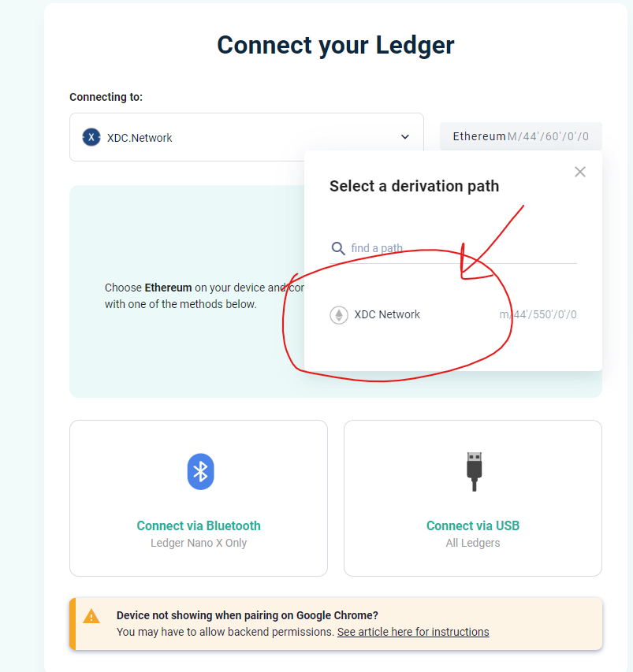The height and width of the screenshot is (672, 633).
Task: Click the Ledger Nano X Only caption
Action: pyautogui.click(x=199, y=543)
